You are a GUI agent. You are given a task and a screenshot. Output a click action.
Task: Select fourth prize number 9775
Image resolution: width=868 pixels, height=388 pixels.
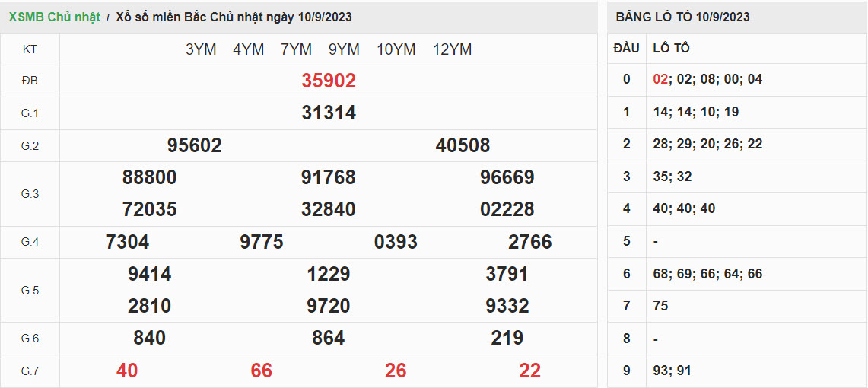(261, 242)
